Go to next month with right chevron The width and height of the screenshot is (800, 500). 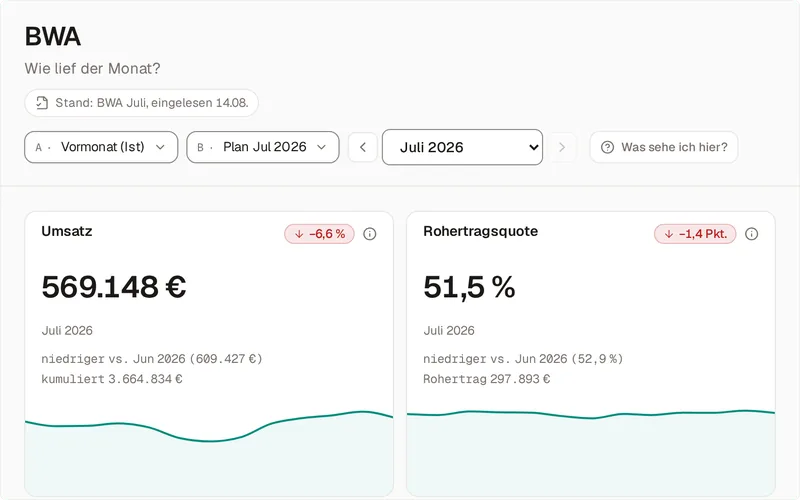[562, 147]
